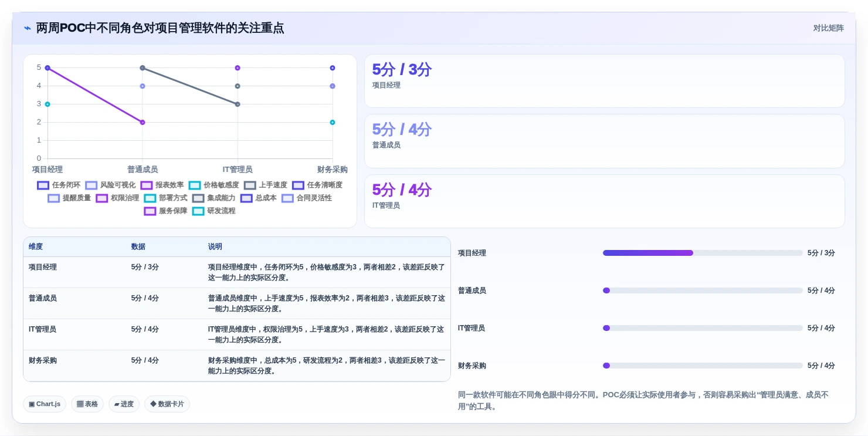
Task: Click the purple point at 普通成员 value 2
Action: 143,122
